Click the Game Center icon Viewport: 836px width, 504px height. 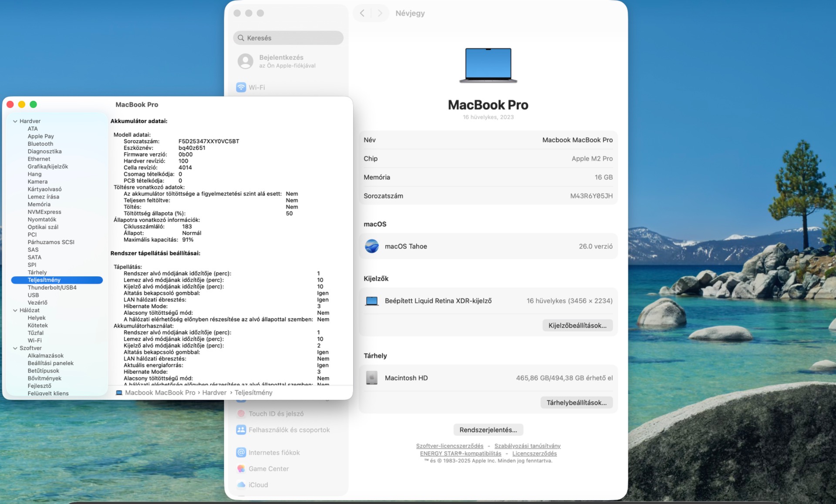(241, 469)
